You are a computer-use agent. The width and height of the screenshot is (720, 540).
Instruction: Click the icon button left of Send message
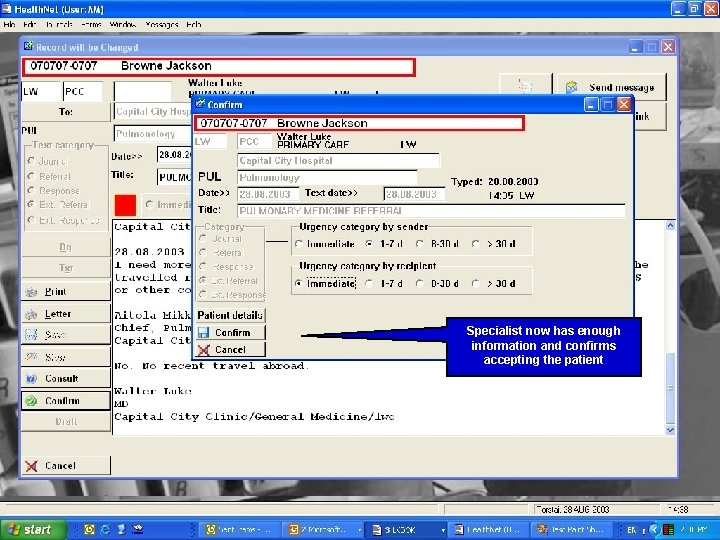pyautogui.click(x=526, y=87)
